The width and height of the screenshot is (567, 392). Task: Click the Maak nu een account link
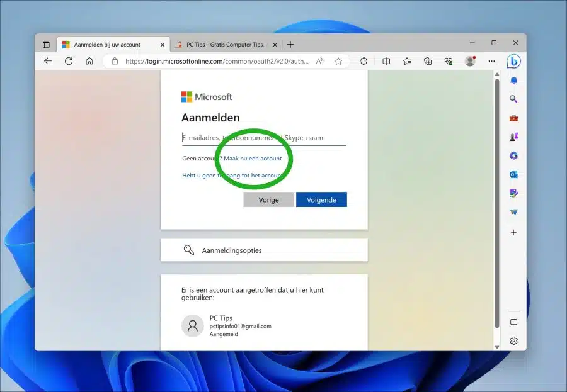coord(253,158)
